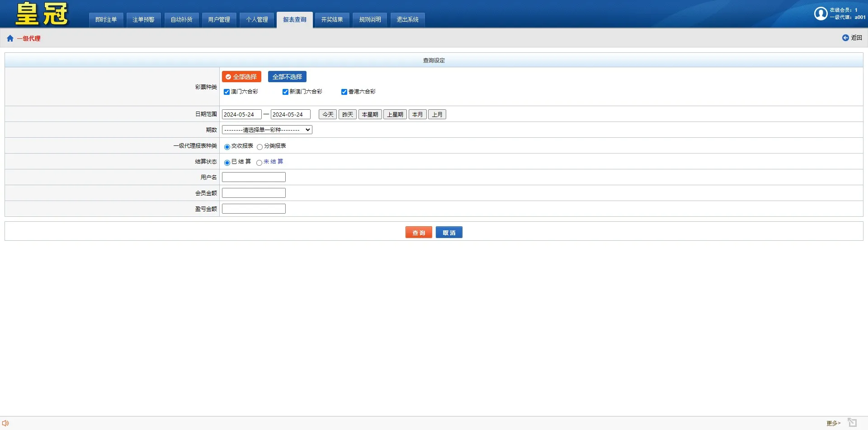Click the 皇冠 logo
868x430 pixels.
point(42,14)
